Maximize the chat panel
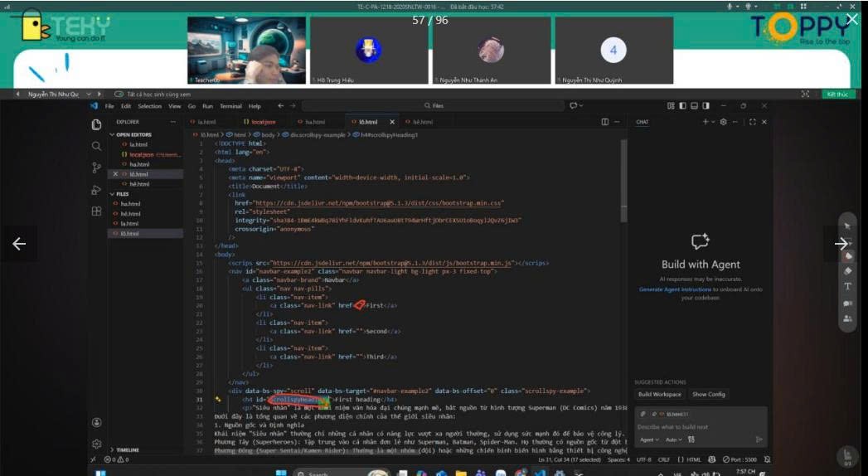868x476 pixels. [752, 122]
